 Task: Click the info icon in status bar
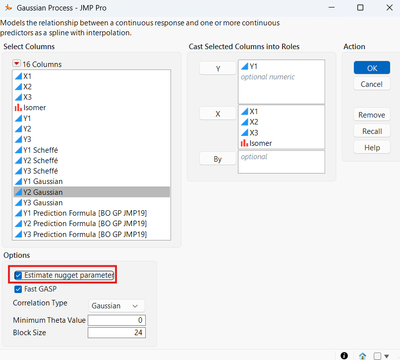point(344,356)
